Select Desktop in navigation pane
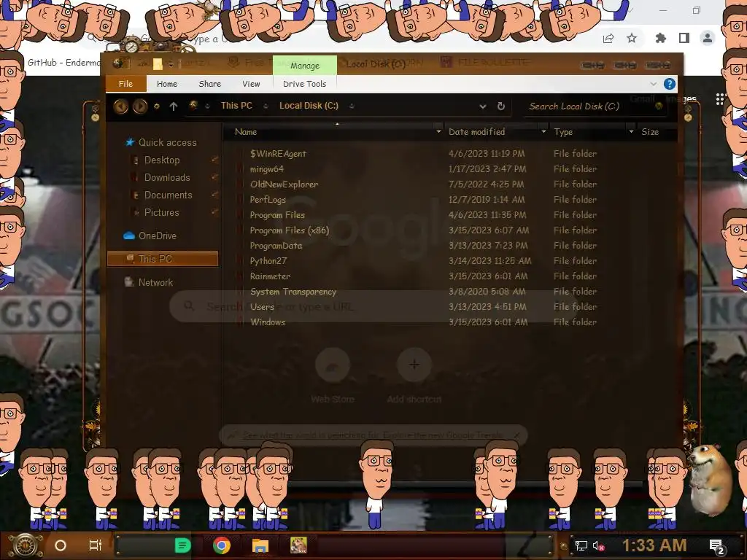Image resolution: width=747 pixels, height=560 pixels. pyautogui.click(x=162, y=160)
